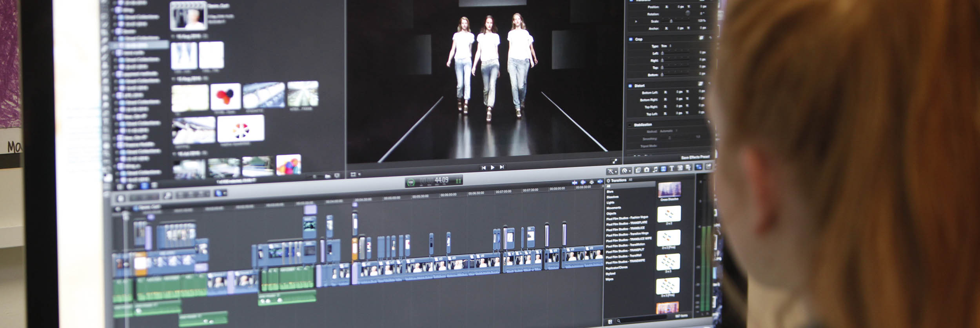Toggle the skimming icon above the timeline
Image resolution: width=980 pixels, height=328 pixels.
coord(574,182)
